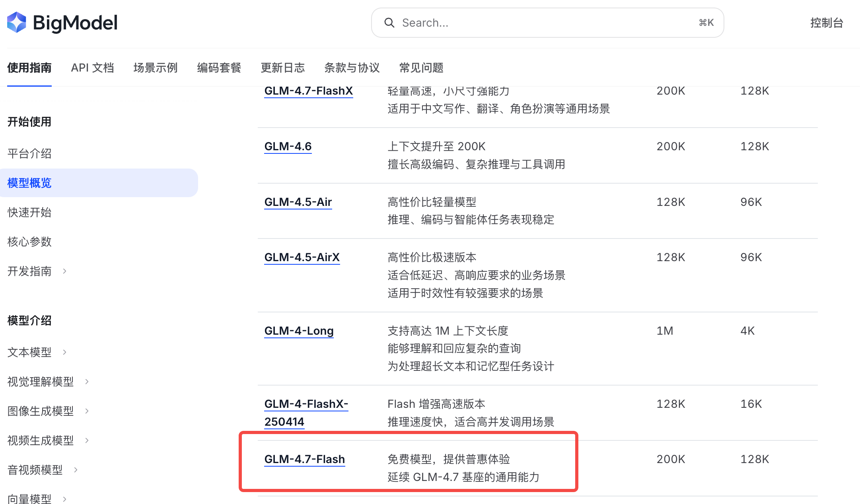Image resolution: width=860 pixels, height=504 pixels.
Task: Click the text 高性价比轻量模型
Action: pos(432,202)
